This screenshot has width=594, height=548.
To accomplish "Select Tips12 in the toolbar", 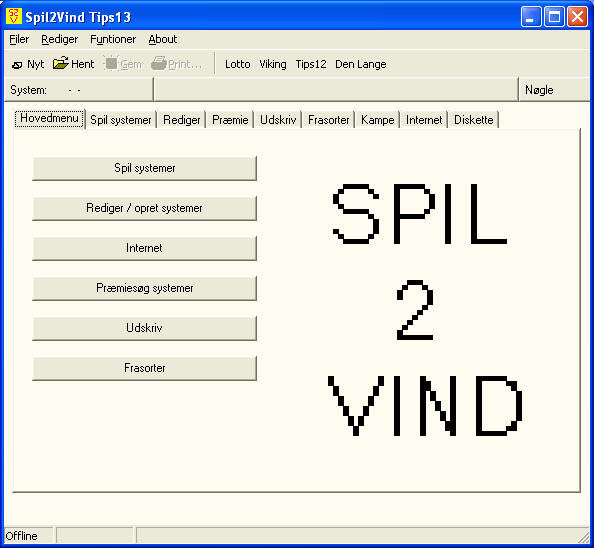I will [x=311, y=64].
